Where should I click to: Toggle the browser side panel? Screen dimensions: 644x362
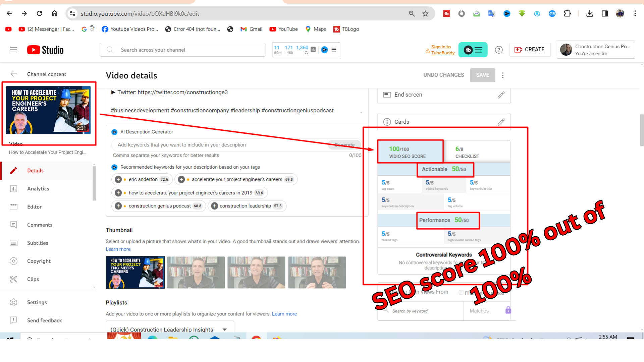click(605, 13)
